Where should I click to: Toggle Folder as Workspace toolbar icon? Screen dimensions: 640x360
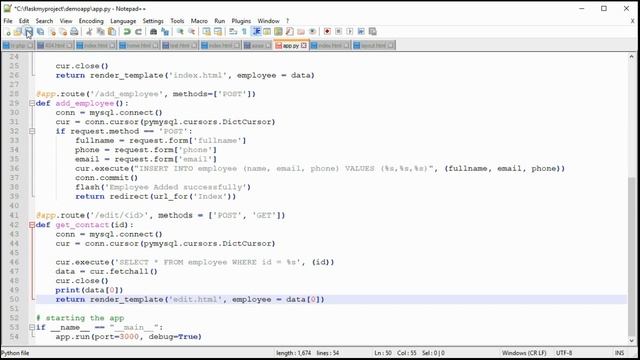[301, 32]
